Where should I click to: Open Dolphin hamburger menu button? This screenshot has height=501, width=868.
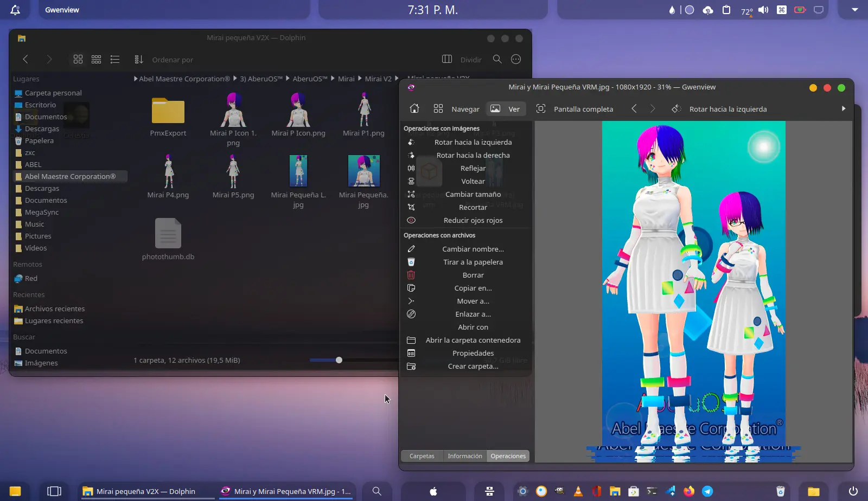(x=516, y=60)
